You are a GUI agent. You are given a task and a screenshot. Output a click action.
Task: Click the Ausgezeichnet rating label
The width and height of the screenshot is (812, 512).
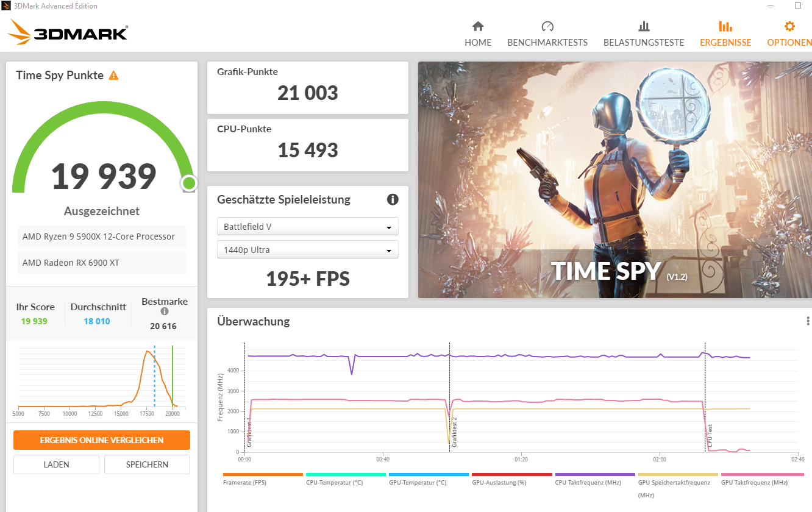102,212
